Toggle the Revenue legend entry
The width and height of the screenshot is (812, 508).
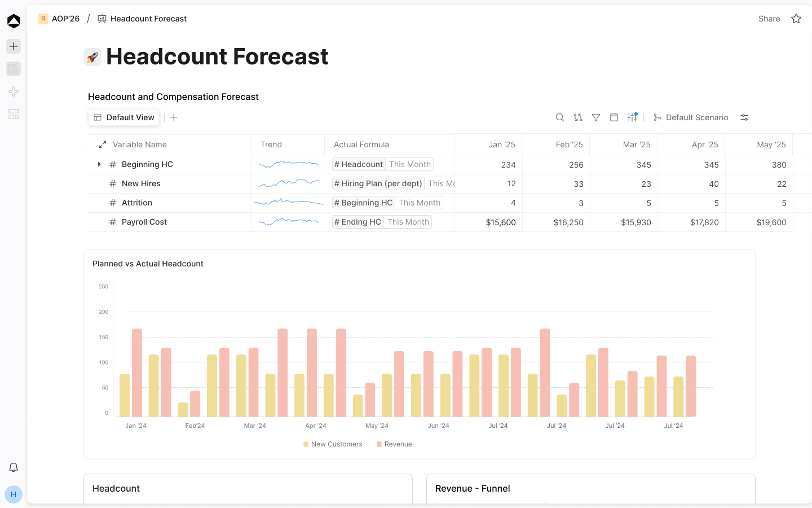394,444
